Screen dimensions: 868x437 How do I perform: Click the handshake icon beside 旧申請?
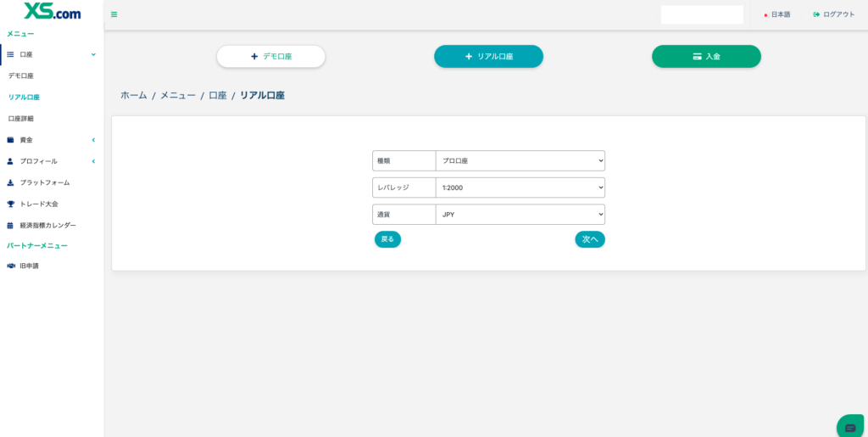(10, 266)
